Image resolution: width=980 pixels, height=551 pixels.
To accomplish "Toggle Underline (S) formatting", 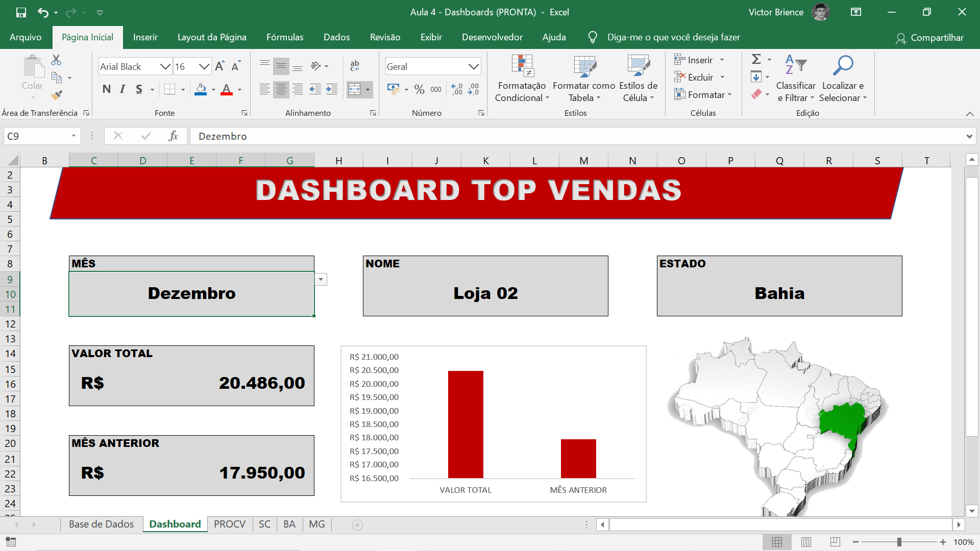I will [x=139, y=89].
